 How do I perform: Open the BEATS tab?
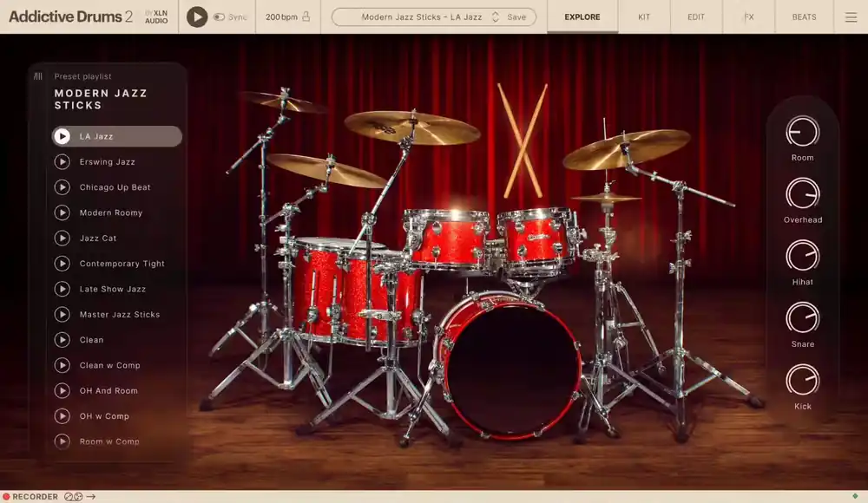(x=804, y=17)
